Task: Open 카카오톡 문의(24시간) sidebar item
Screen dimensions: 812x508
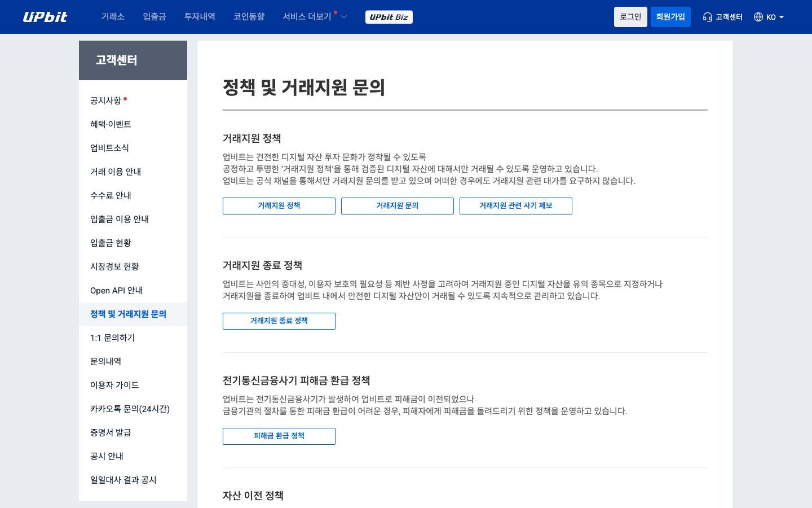Action: [133, 409]
